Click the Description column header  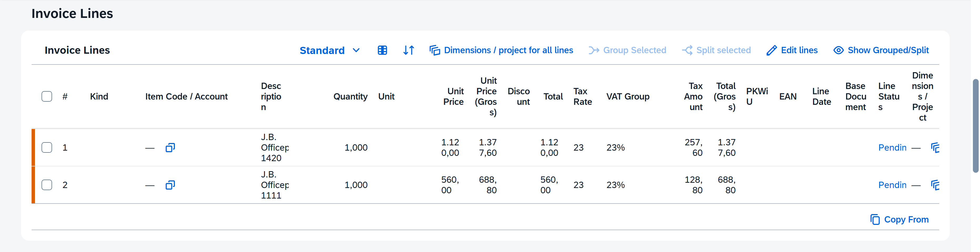tap(271, 96)
